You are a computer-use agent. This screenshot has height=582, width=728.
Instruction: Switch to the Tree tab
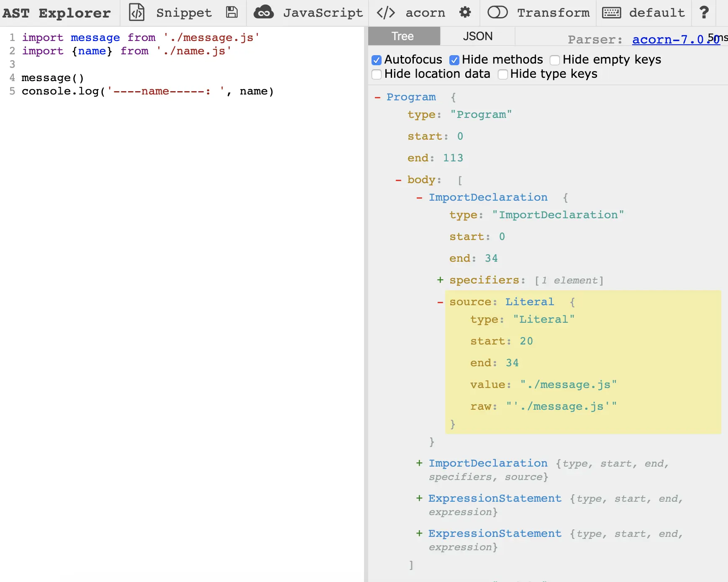click(404, 36)
